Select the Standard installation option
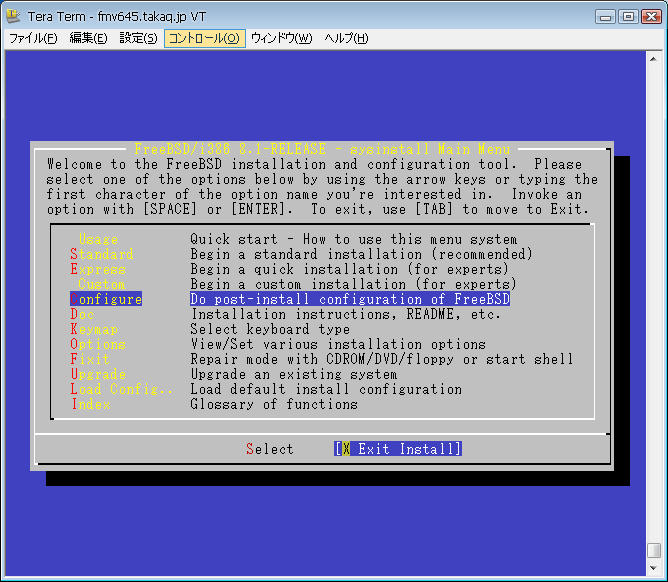The image size is (668, 582). point(102,254)
